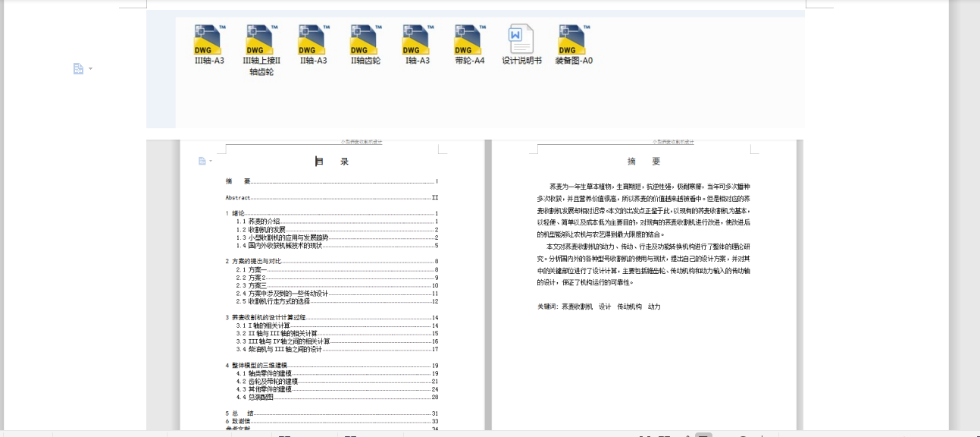This screenshot has width=980, height=437.
Task: Select the II轴齿轮 DWG file icon
Action: click(x=365, y=39)
